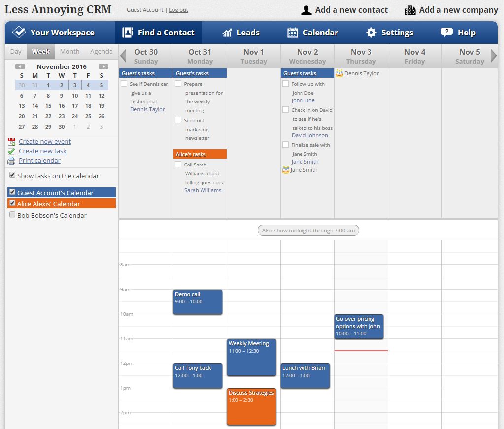Switch to Month view tab
This screenshot has width=504, height=429.
[69, 51]
